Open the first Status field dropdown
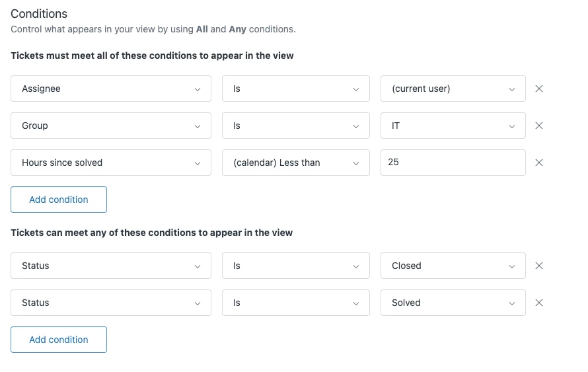Image resolution: width=588 pixels, height=372 pixels. pyautogui.click(x=111, y=266)
